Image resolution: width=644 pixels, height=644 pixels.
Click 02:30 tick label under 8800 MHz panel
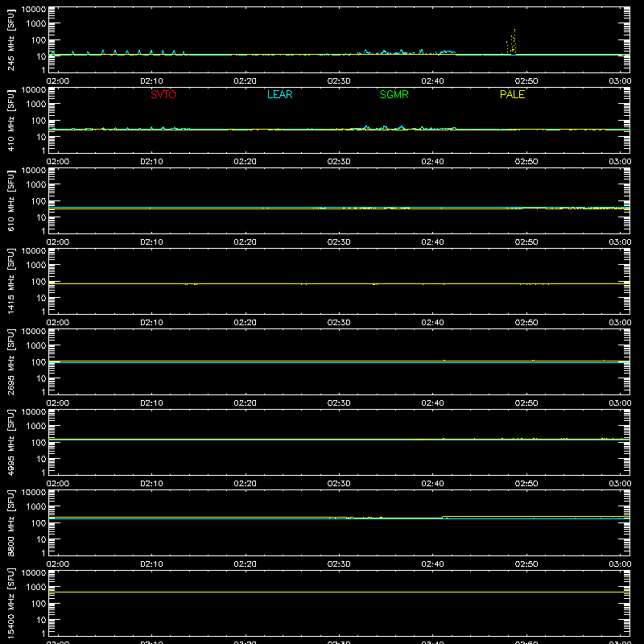pos(339,564)
